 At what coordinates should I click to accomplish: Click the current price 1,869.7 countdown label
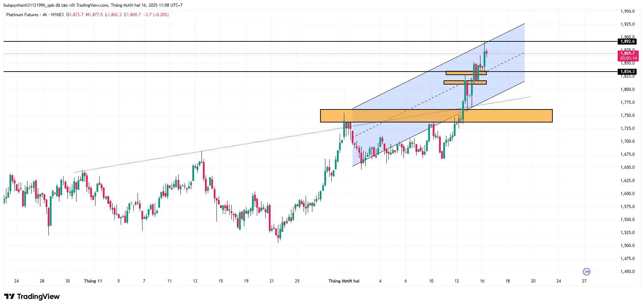[628, 56]
